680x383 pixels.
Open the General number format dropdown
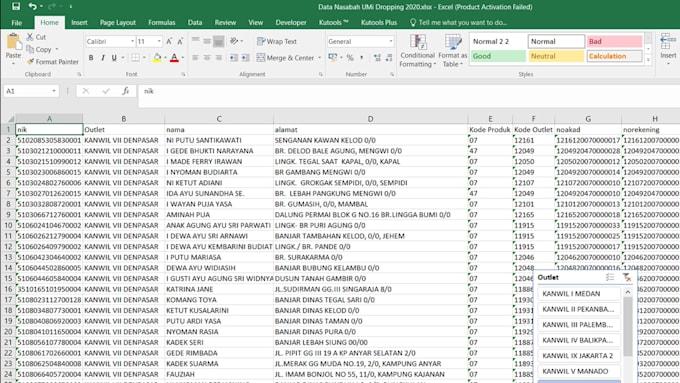point(391,41)
